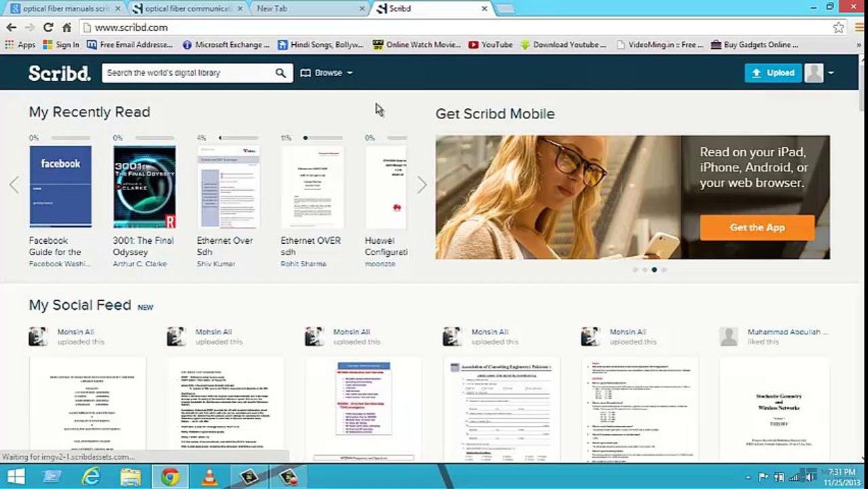Image resolution: width=868 pixels, height=489 pixels.
Task: Click Arthur C. Clarke author link
Action: 140,264
